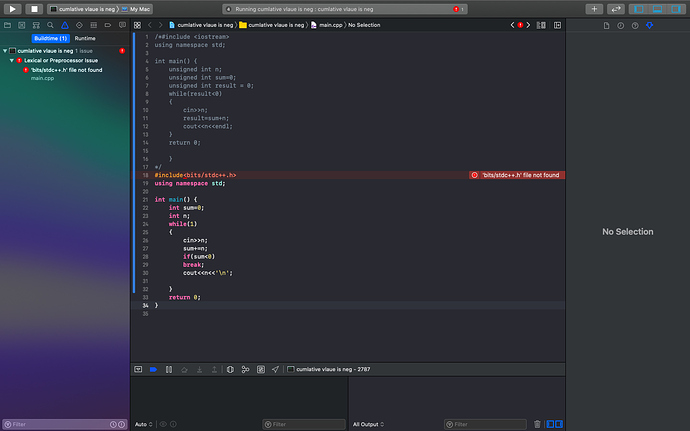Click the variables view Filter field
This screenshot has height=431, width=690.
[x=304, y=424]
